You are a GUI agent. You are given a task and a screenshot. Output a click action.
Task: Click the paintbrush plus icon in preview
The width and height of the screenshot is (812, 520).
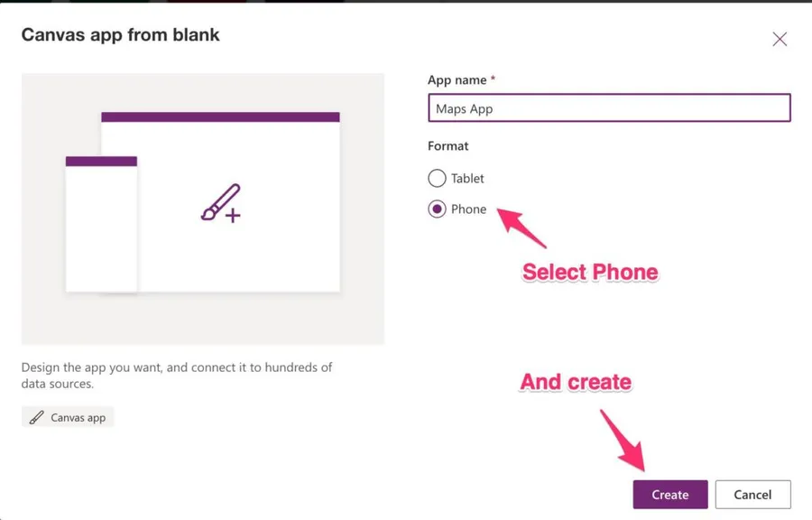click(x=221, y=203)
